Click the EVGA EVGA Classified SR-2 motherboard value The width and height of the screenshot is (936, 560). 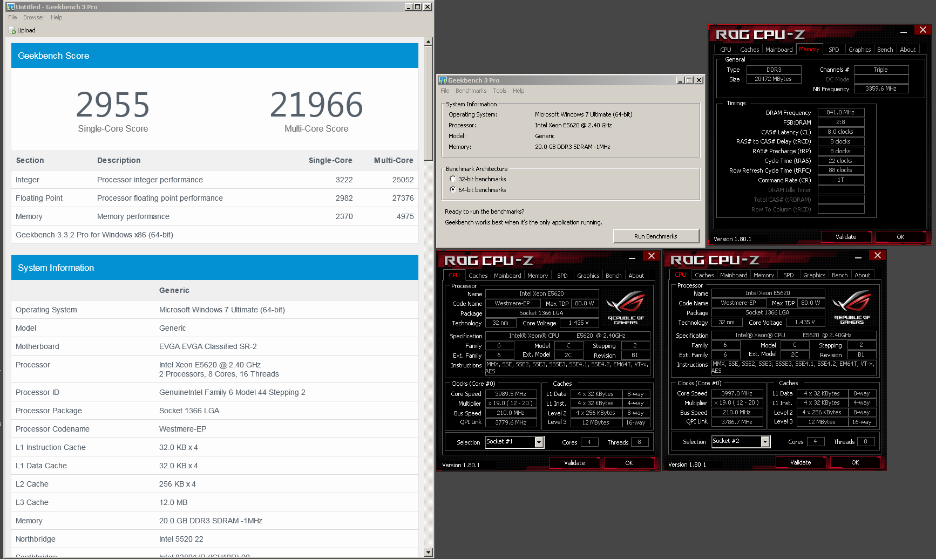[x=208, y=346]
